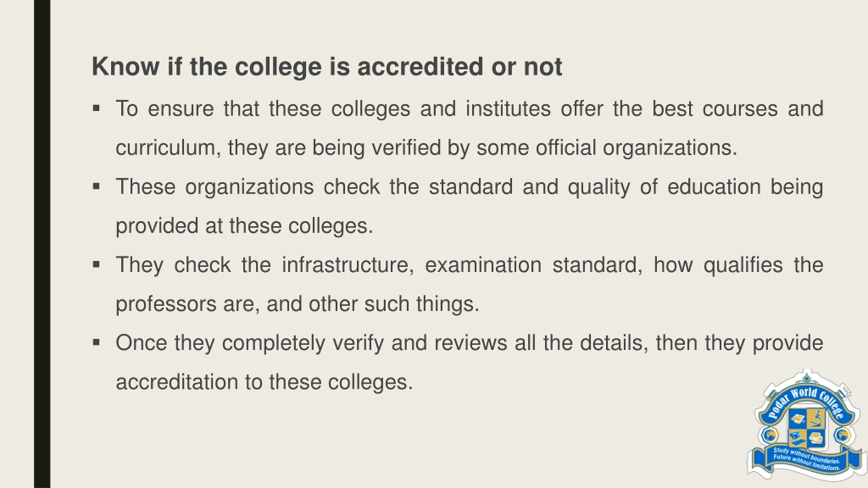Click the shield emblem in the crest center
This screenshot has width=868, height=488.
tap(806, 428)
